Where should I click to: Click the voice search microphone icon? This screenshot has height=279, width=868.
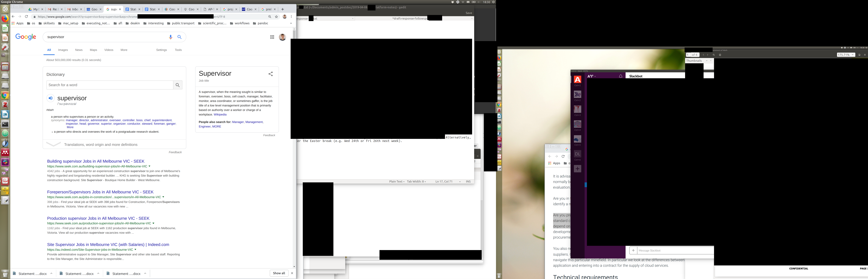[x=171, y=37]
